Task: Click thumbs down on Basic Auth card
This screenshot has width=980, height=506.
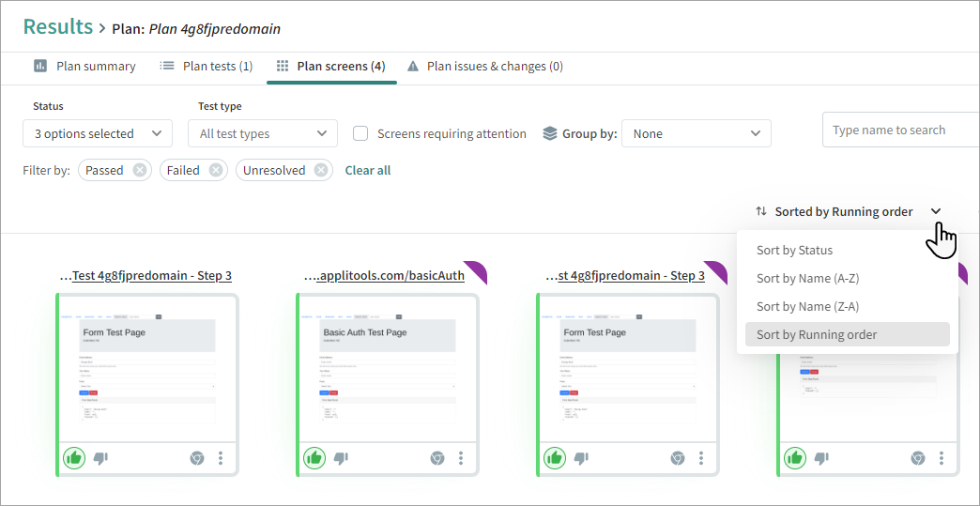Action: click(342, 458)
